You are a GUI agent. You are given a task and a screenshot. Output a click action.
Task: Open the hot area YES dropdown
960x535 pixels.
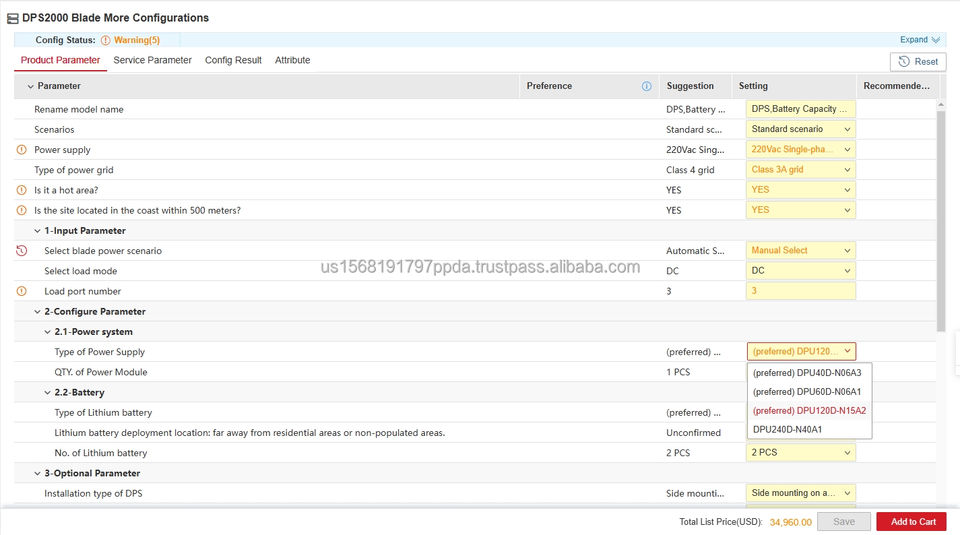(801, 190)
